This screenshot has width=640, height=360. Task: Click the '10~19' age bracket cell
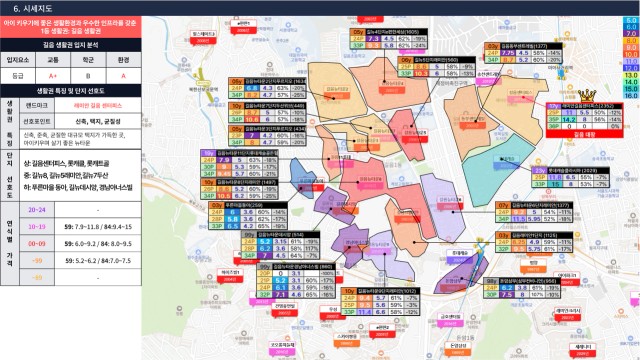37,227
